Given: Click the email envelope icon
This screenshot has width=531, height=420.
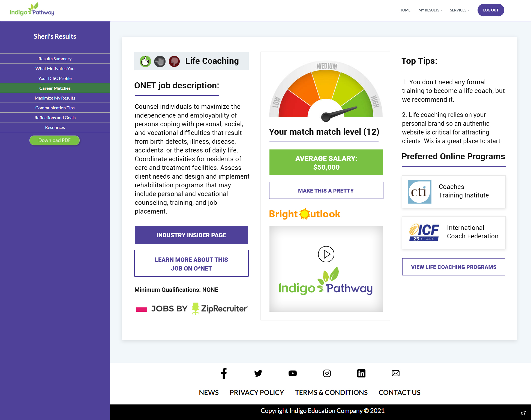Looking at the screenshot, I should tap(395, 373).
